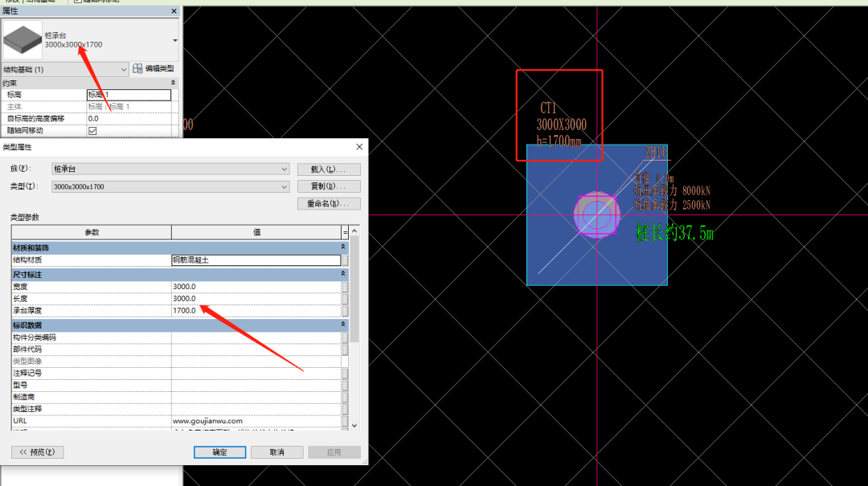Click the 结构材质 value 钢筋混凝土
Viewport: 868px width, 486px height.
pyautogui.click(x=256, y=259)
